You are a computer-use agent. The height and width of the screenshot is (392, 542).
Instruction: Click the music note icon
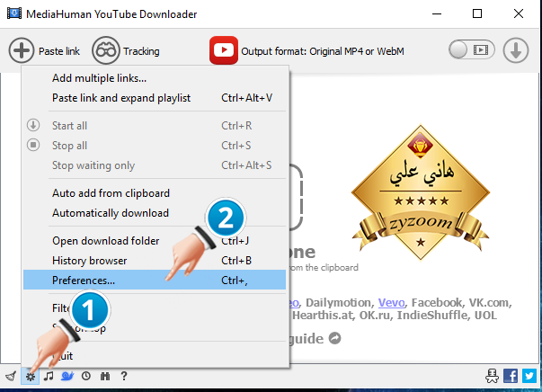[x=49, y=376]
